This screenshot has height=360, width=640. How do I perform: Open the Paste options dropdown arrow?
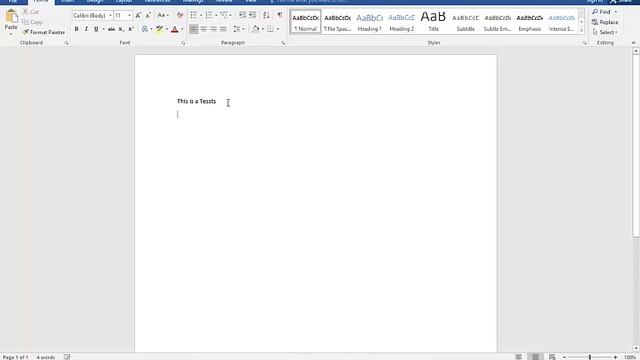coord(11,33)
